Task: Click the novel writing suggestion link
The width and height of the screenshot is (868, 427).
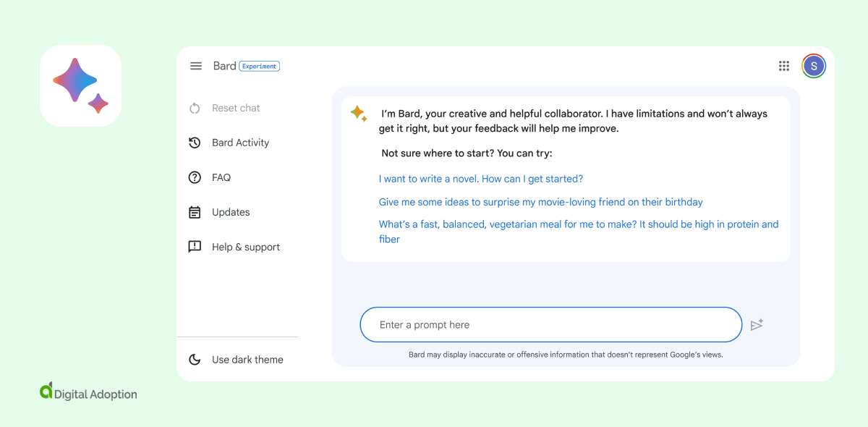Action: 481,179
